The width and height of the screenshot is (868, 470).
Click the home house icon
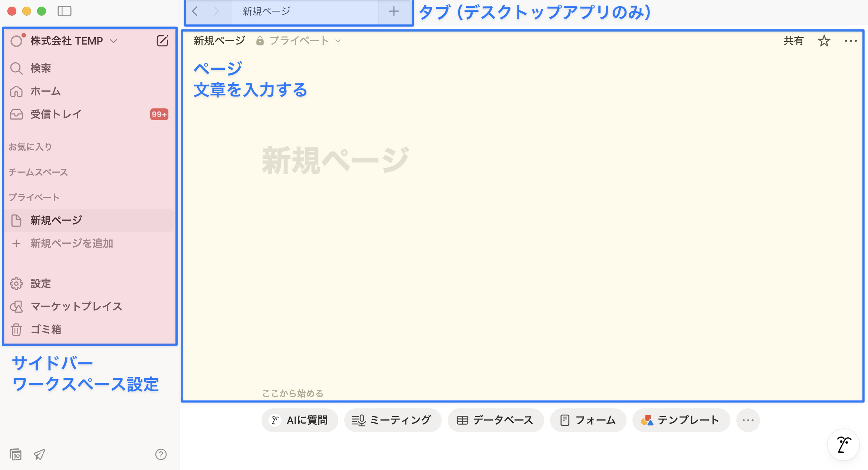coord(16,91)
